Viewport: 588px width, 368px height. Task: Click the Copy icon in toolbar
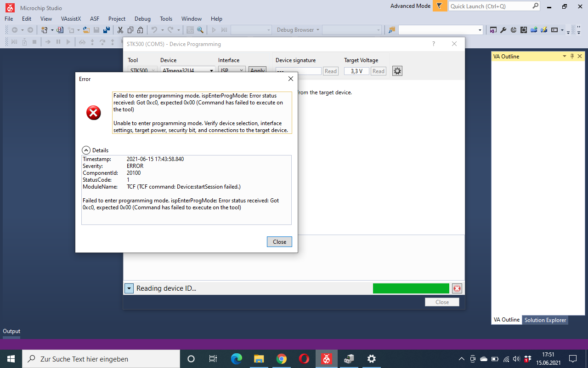[130, 30]
